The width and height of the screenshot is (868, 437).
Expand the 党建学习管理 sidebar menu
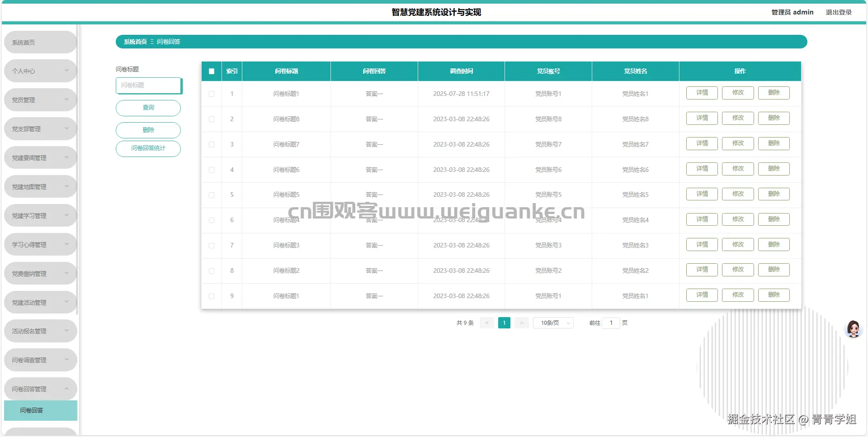(41, 216)
